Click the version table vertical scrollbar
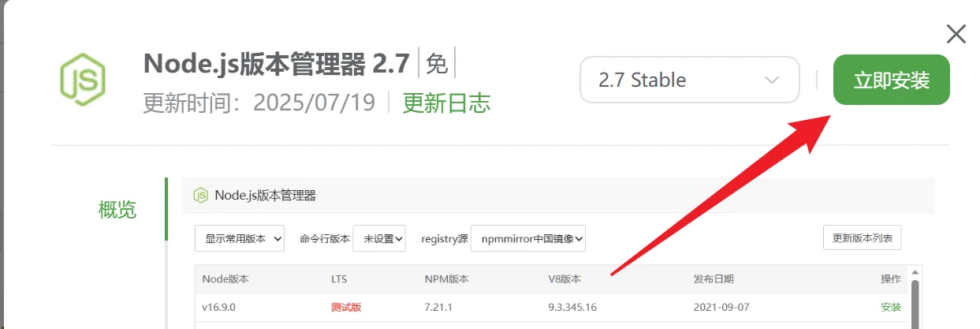The image size is (980, 329). 915,305
